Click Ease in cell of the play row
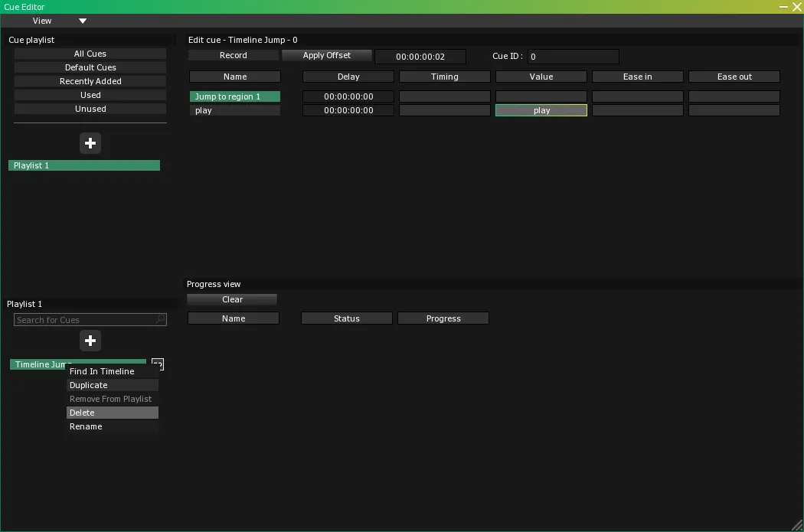The height and width of the screenshot is (532, 804). (637, 110)
